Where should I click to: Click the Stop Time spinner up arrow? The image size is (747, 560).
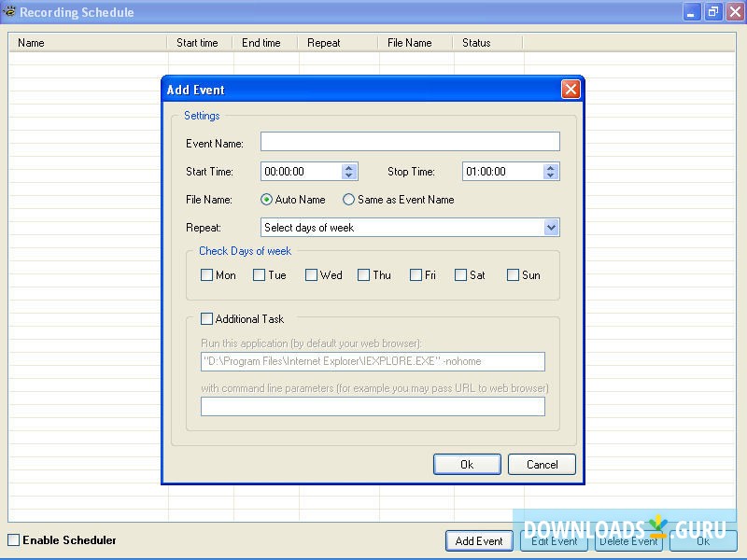click(x=550, y=167)
